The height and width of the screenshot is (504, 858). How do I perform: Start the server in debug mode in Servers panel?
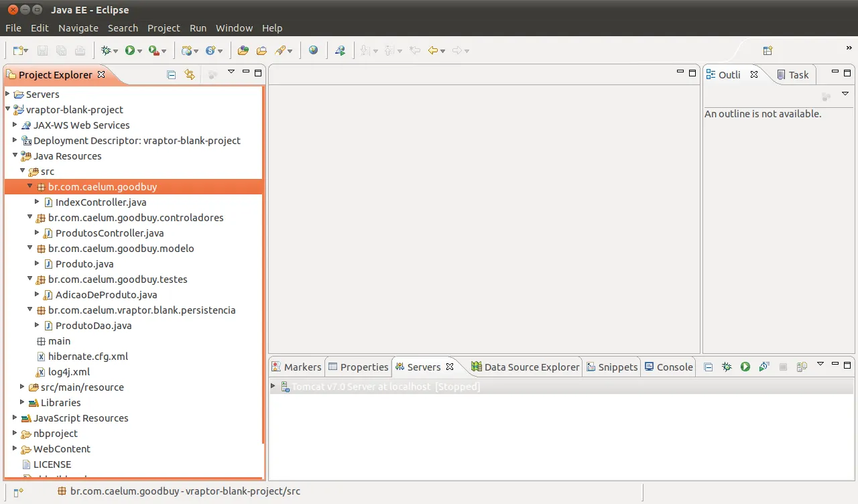tap(727, 367)
